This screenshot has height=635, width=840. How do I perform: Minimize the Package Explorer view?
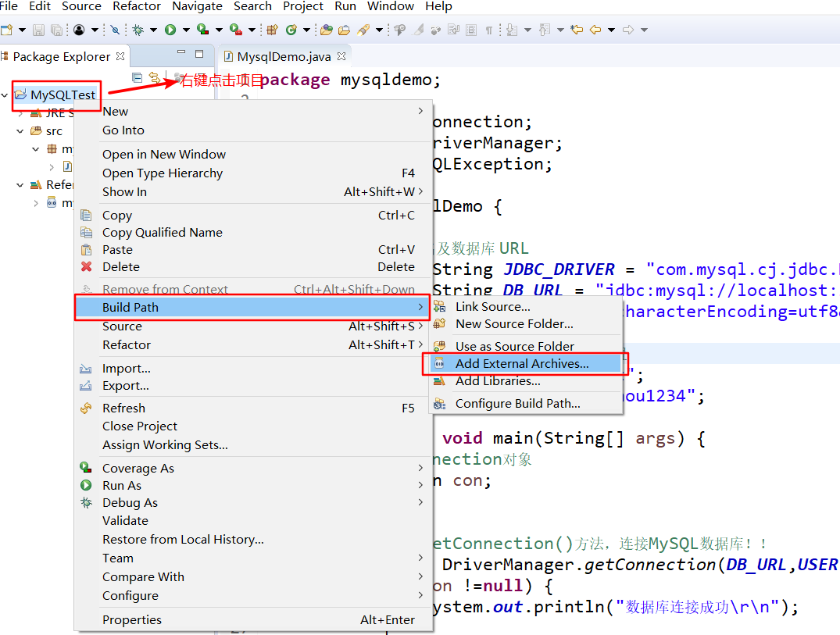[181, 53]
